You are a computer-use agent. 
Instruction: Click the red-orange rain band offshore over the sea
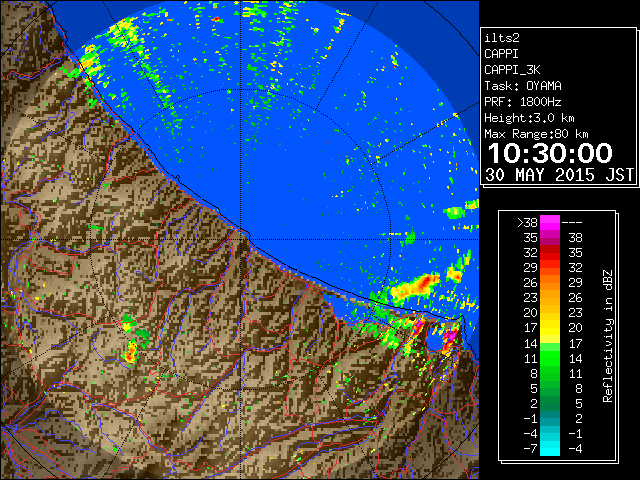tap(416, 286)
